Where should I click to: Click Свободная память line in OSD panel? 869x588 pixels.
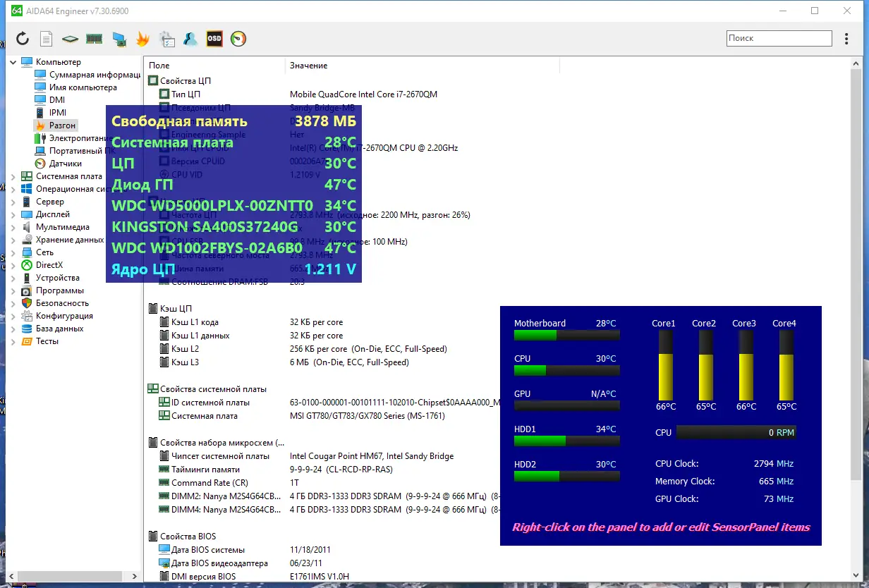click(233, 121)
